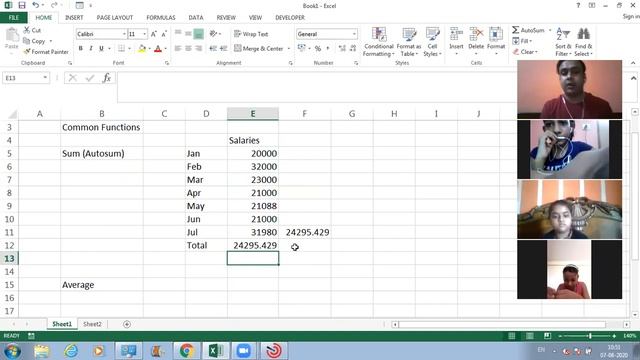
Task: Open Internet Explorer from taskbar
Action: pyautogui.click(x=71, y=351)
